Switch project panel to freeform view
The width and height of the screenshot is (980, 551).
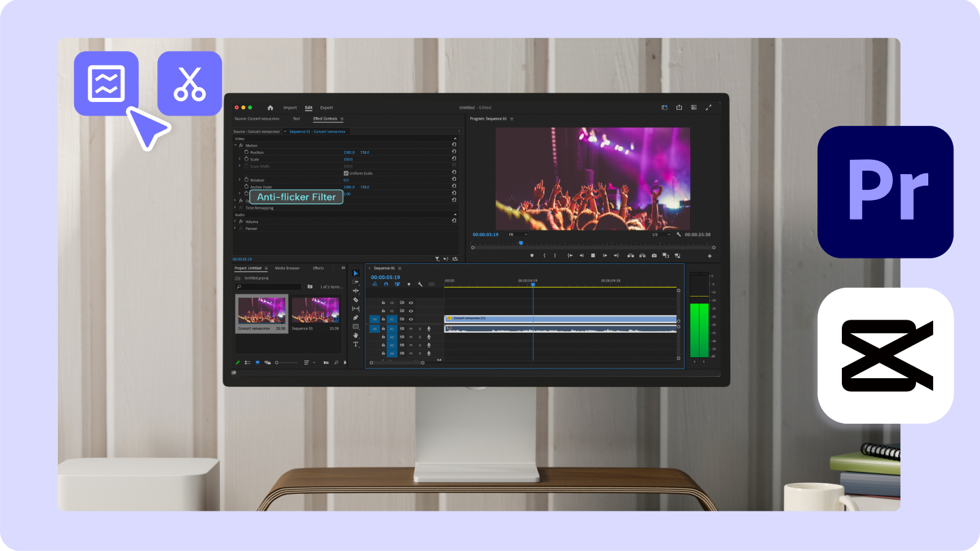tap(267, 363)
